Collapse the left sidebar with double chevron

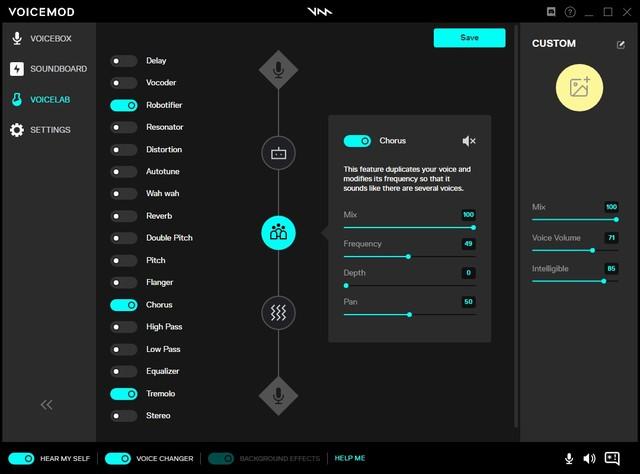point(46,404)
